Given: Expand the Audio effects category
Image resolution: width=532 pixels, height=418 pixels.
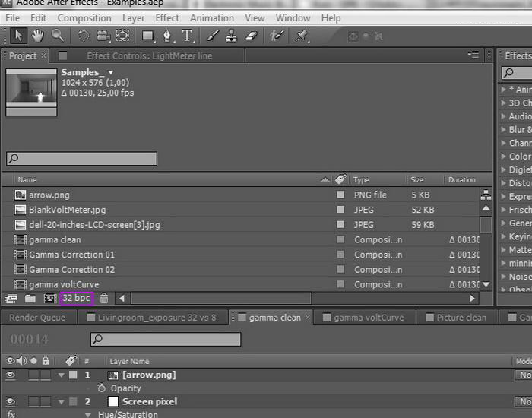Looking at the screenshot, I should (503, 116).
